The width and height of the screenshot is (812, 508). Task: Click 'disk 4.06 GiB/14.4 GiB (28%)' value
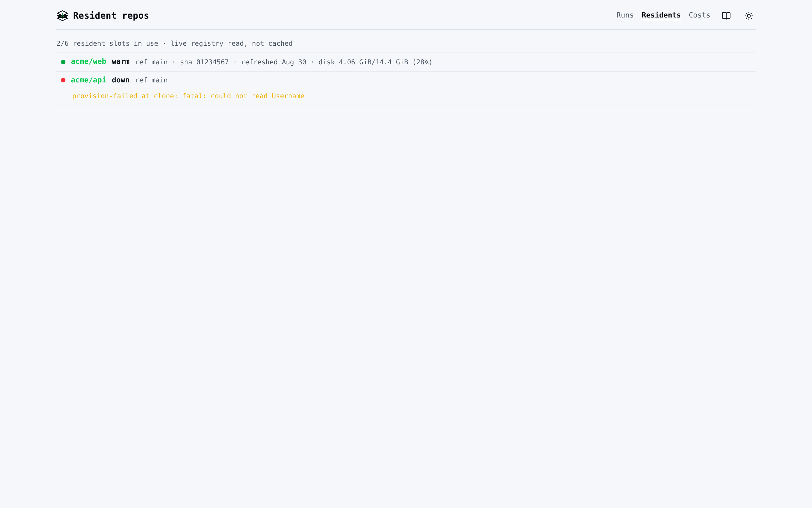coord(375,62)
